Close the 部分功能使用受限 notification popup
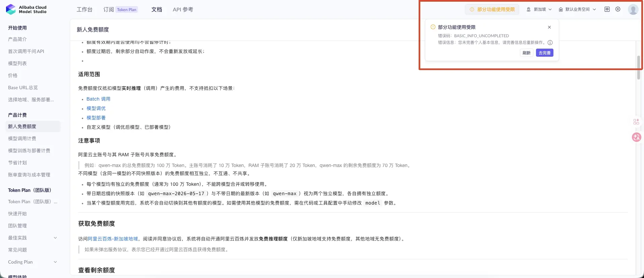 tap(549, 27)
